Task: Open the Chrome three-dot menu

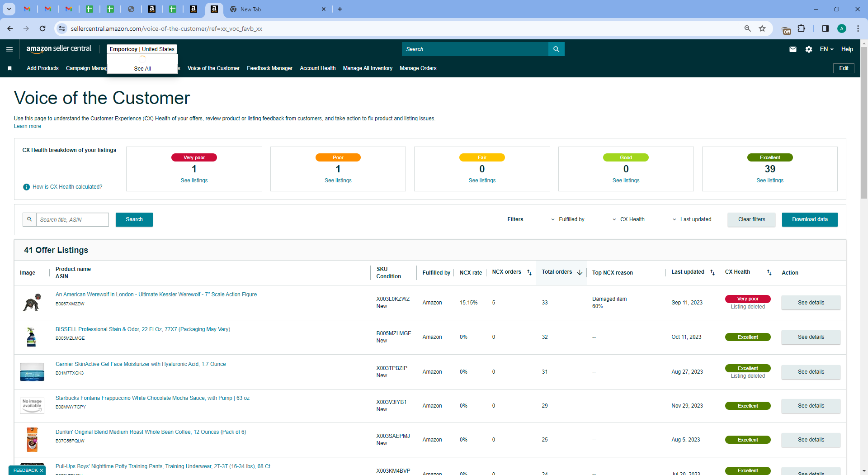Action: point(858,28)
